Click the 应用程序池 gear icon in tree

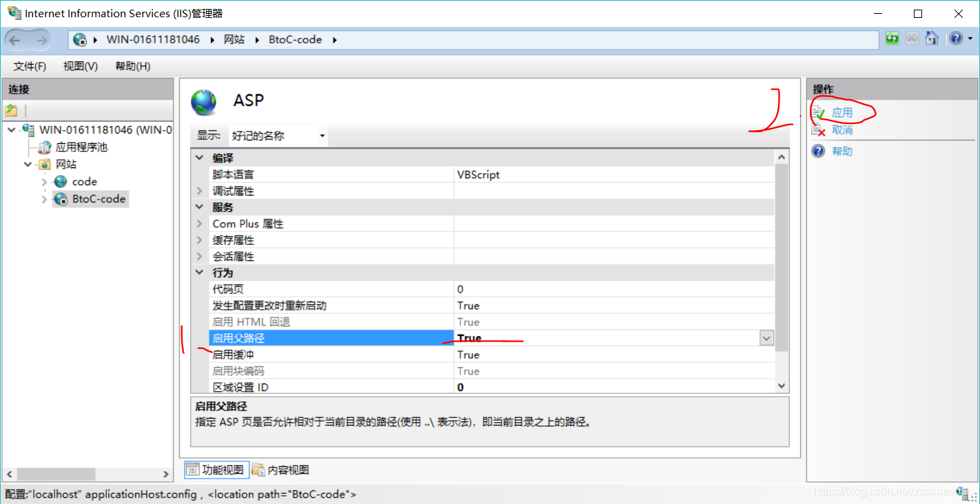click(x=45, y=147)
